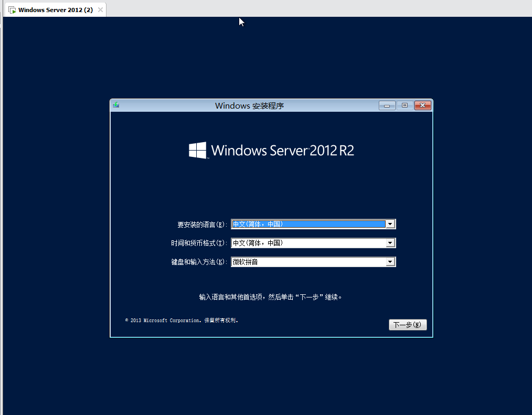Click the 下一步(N) button
Viewport: 532px width, 415px height.
coord(408,325)
